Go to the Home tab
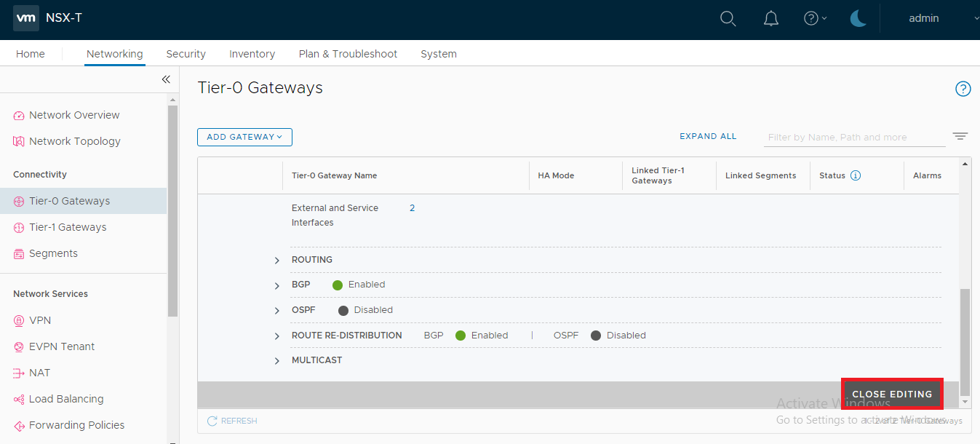The height and width of the screenshot is (444, 980). (31, 54)
